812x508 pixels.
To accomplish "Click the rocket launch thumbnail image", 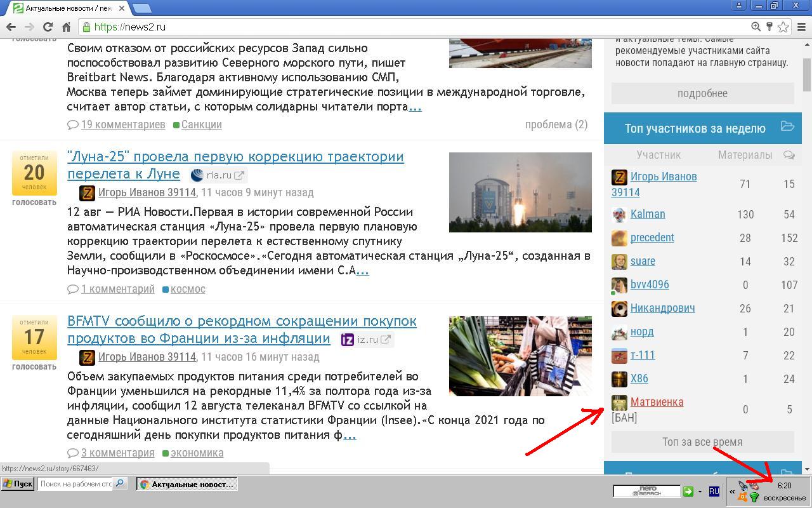I will [520, 192].
